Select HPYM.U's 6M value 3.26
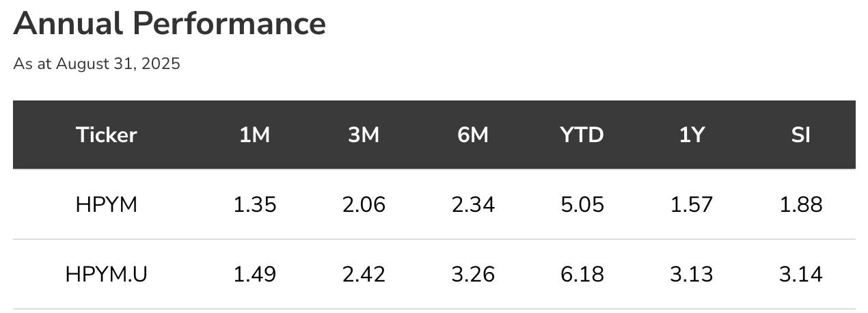 pyautogui.click(x=473, y=274)
